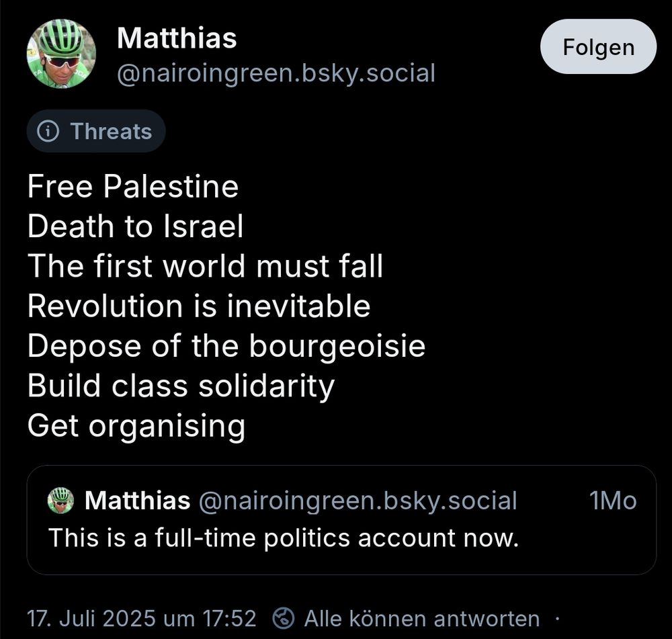Click the 'Build class solidarity' line
The height and width of the screenshot is (639, 672).
(181, 386)
